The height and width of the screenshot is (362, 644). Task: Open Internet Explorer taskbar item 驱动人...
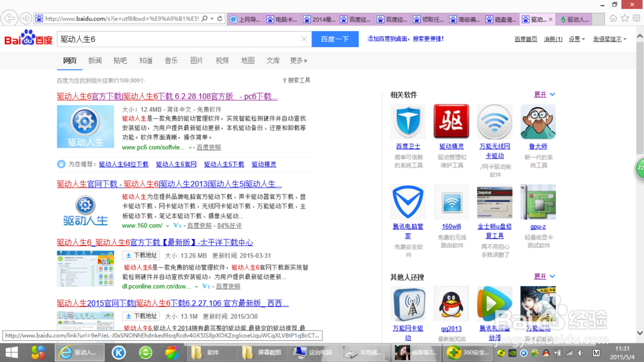(80, 352)
